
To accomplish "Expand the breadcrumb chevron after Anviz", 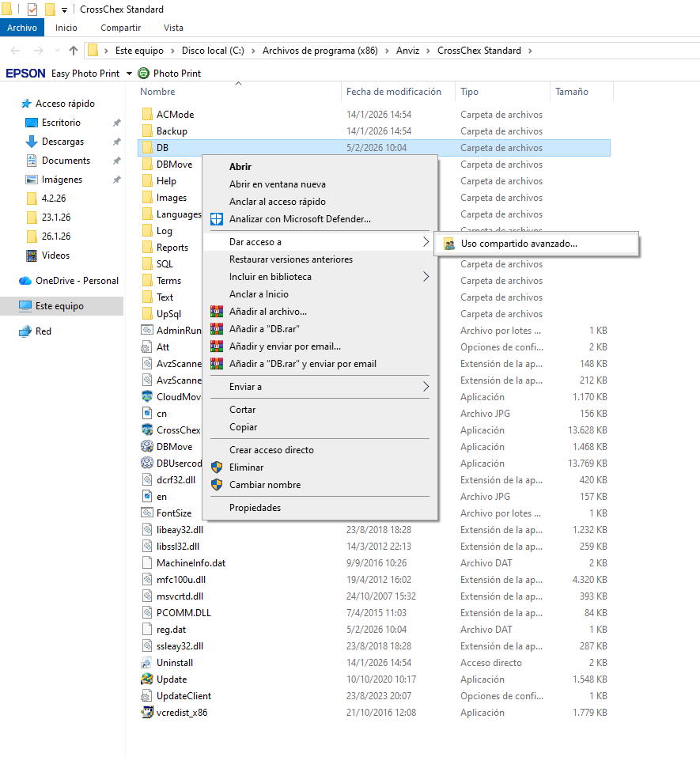I will click(428, 51).
